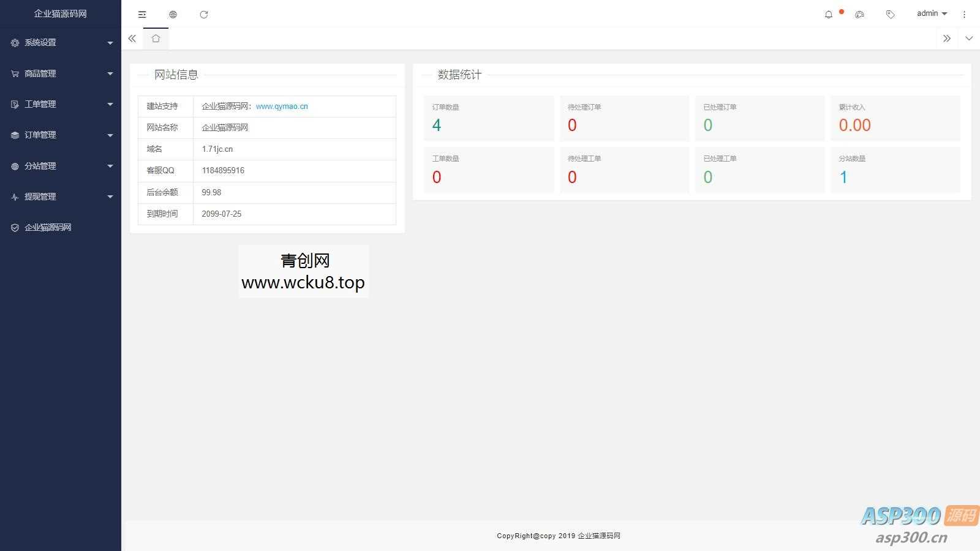Expand the 系统设置 menu
This screenshot has width=980, height=551.
click(x=61, y=43)
